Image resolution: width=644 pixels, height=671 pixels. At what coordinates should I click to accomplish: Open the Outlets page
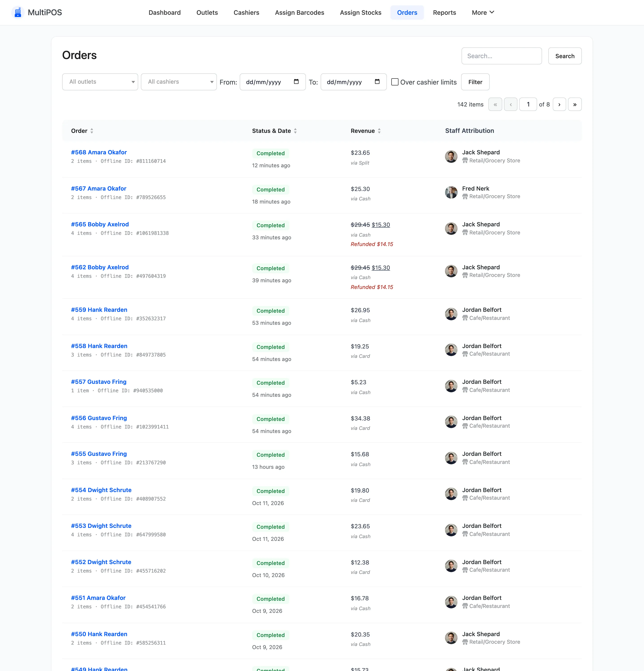pos(207,13)
